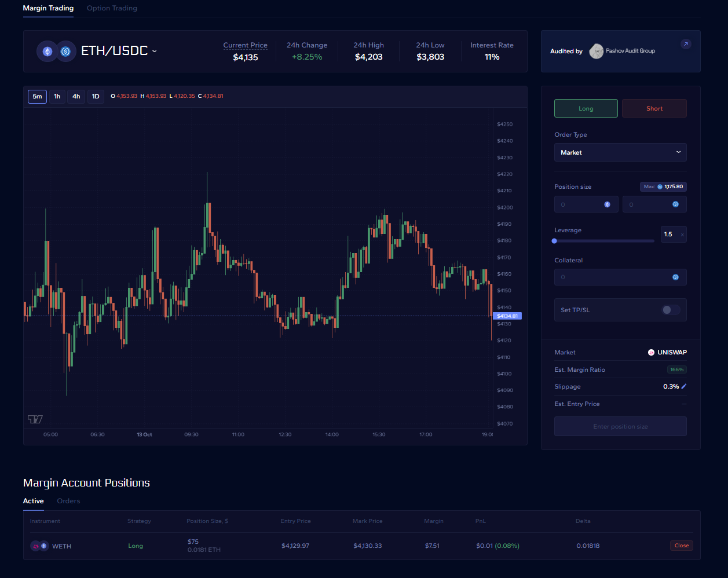The image size is (728, 578).
Task: Click the Max 1,175.80 balance button
Action: point(663,186)
